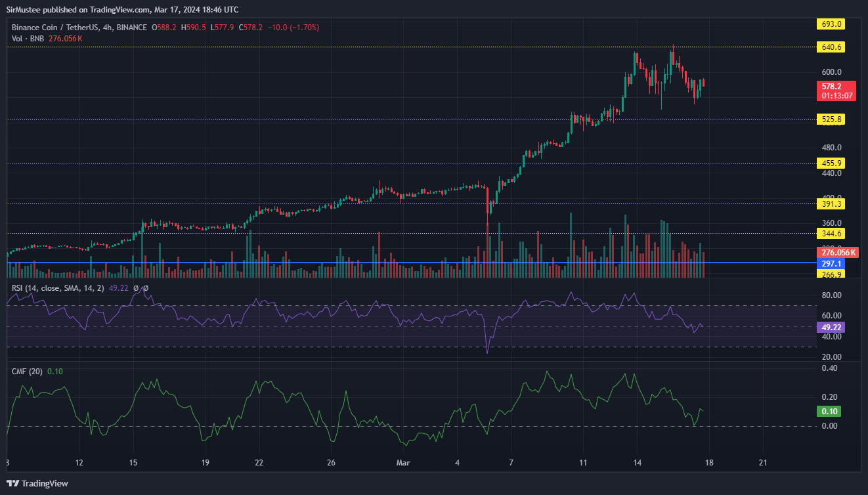This screenshot has height=495, width=868.
Task: Select the blue horizontal line on the chart
Action: click(394, 263)
